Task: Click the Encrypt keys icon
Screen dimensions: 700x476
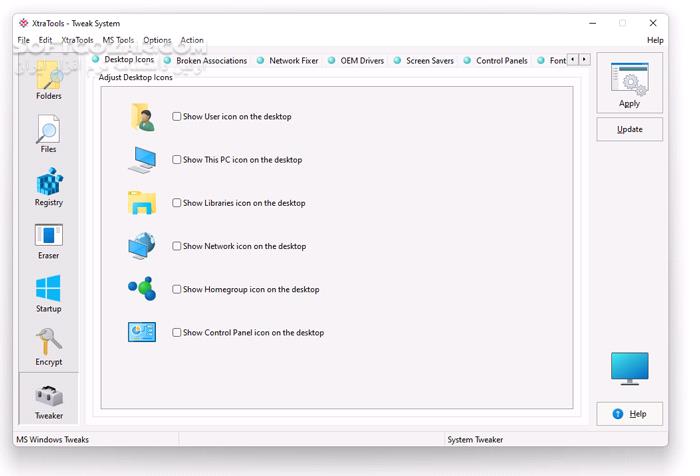Action: (x=48, y=347)
